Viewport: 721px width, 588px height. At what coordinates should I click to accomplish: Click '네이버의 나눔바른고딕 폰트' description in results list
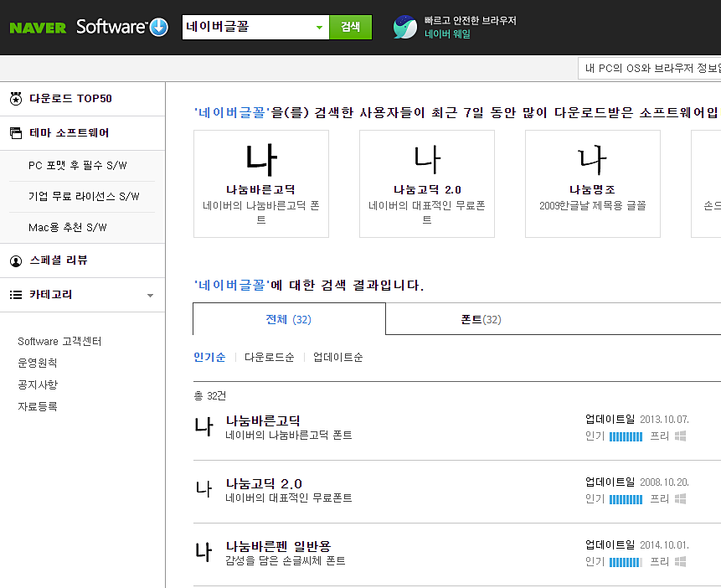point(289,436)
